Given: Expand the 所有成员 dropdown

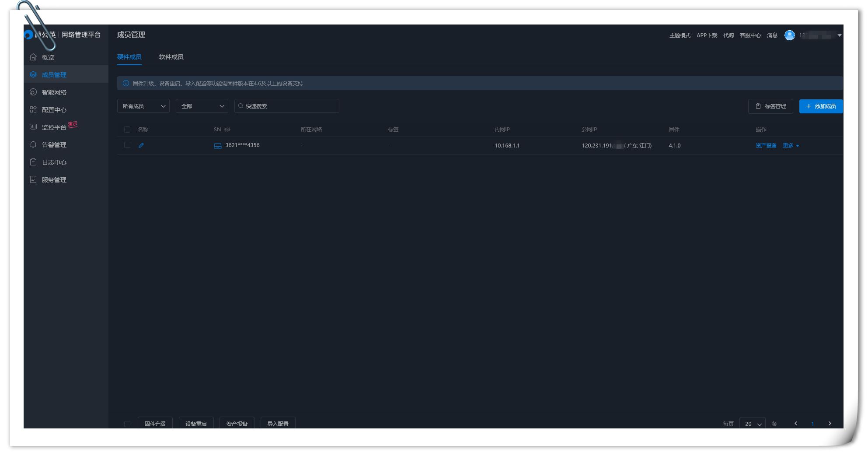Looking at the screenshot, I should pyautogui.click(x=143, y=106).
